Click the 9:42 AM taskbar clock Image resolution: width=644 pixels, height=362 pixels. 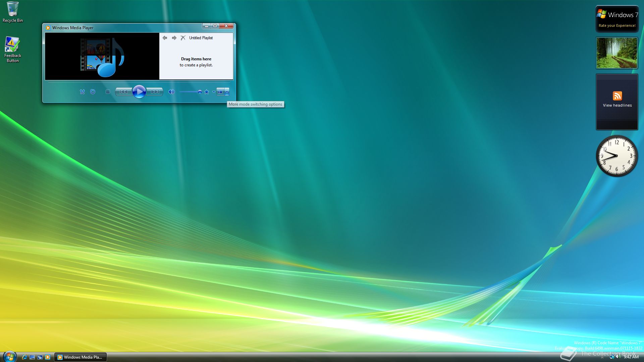click(631, 357)
